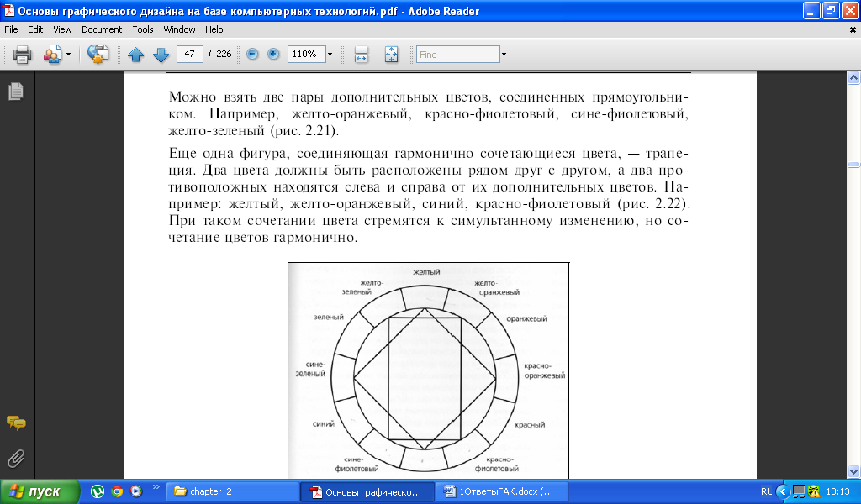Click the 110% zoom level field
Image resolution: width=861 pixels, height=504 pixels.
306,54
